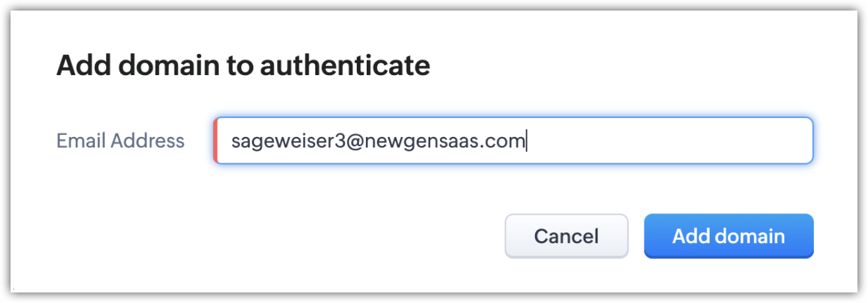Click empty space right of the email text

(666, 140)
